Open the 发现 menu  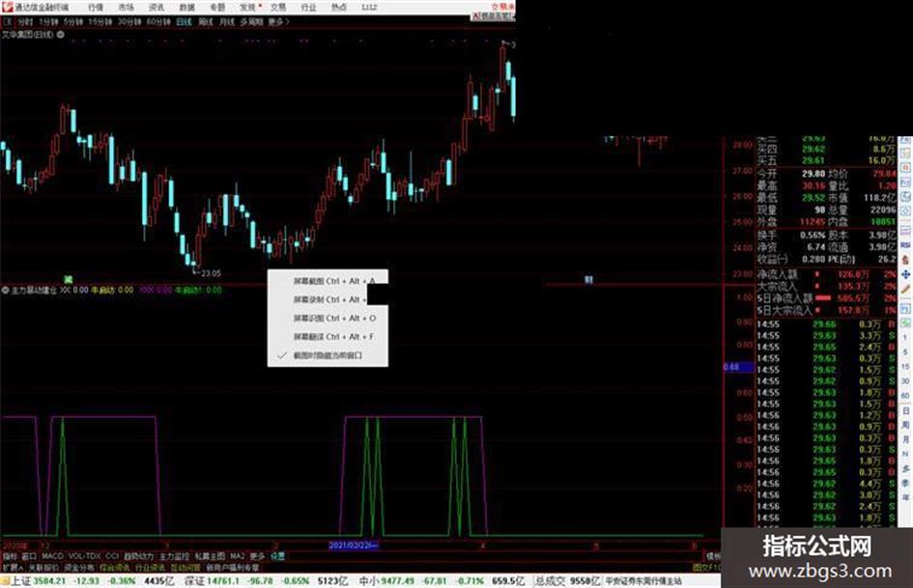248,8
